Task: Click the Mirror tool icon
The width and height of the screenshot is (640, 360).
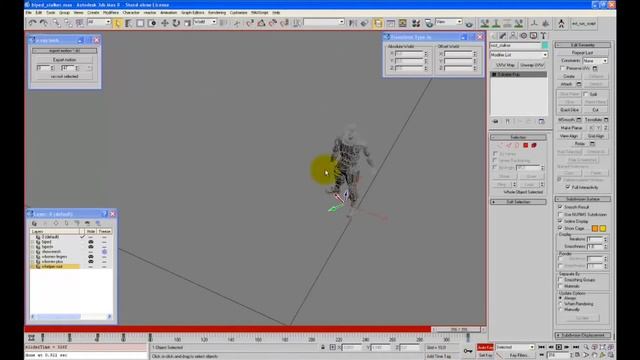Action: (x=353, y=23)
